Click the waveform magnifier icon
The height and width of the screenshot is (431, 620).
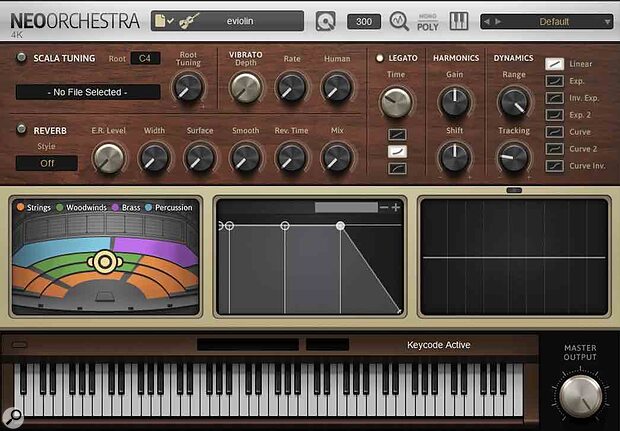point(399,21)
